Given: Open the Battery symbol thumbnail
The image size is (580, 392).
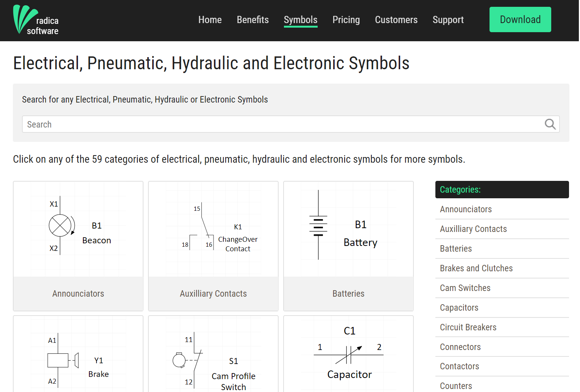Looking at the screenshot, I should coord(349,229).
